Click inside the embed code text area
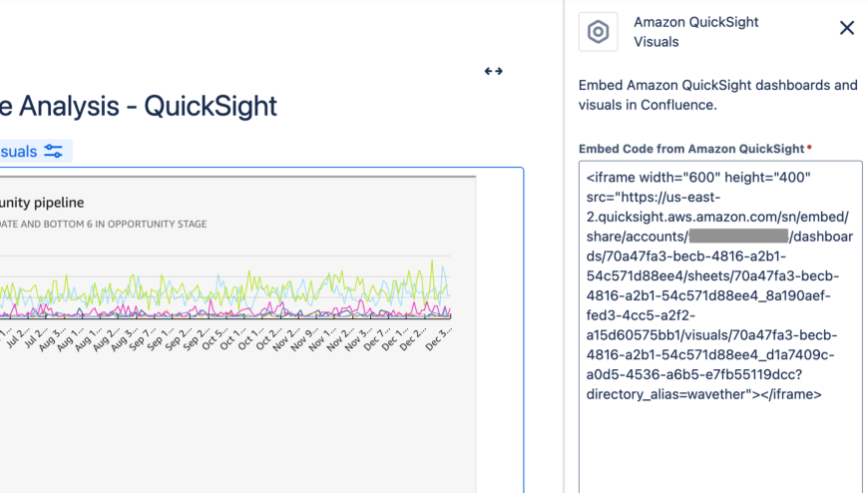 click(x=720, y=439)
